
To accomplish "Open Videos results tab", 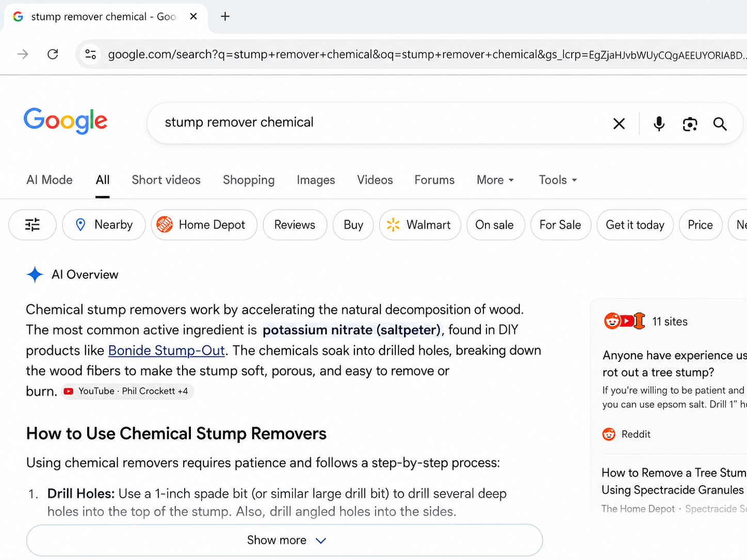I will pyautogui.click(x=375, y=180).
